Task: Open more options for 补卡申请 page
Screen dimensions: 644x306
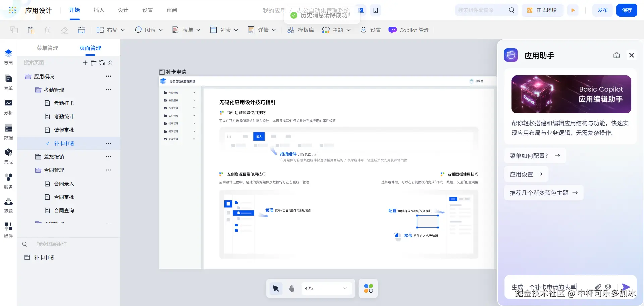Action: click(x=109, y=143)
